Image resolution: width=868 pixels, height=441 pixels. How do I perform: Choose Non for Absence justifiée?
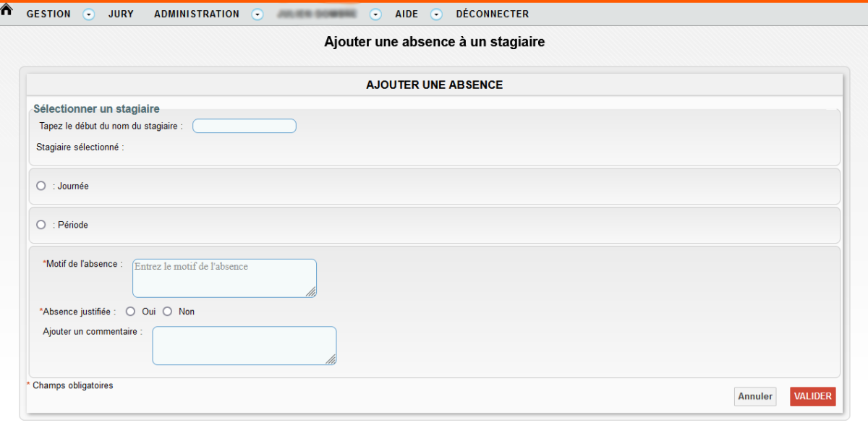click(x=167, y=312)
